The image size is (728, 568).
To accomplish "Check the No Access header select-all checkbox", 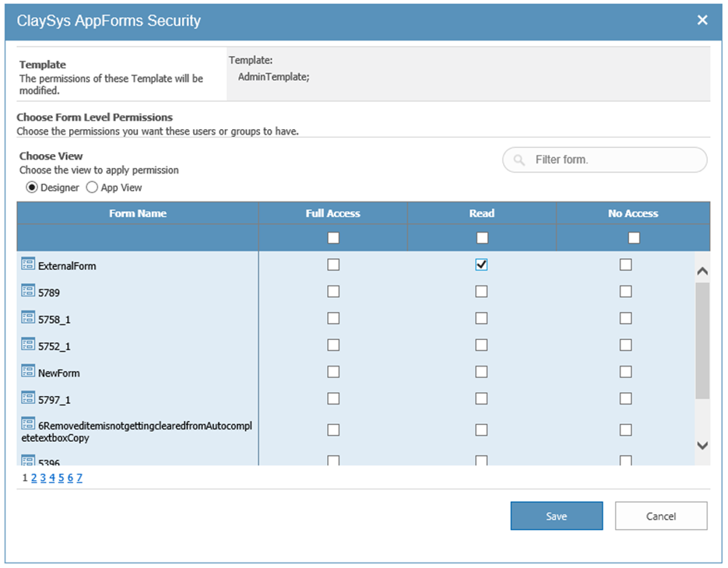I will 634,238.
